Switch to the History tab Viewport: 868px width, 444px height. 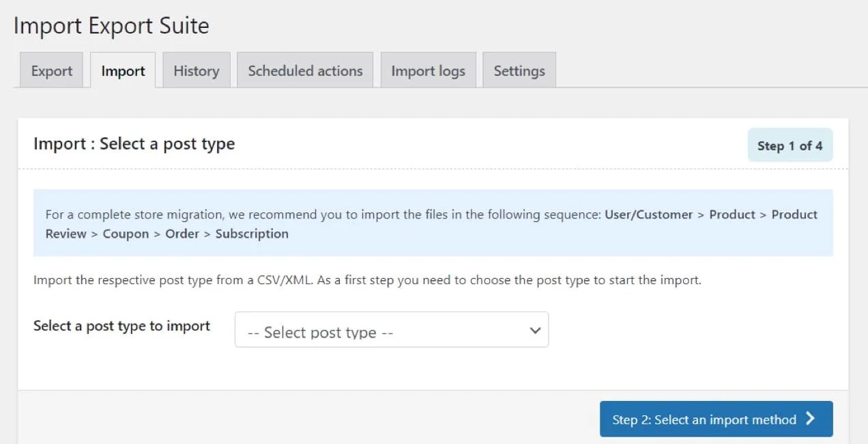point(196,71)
